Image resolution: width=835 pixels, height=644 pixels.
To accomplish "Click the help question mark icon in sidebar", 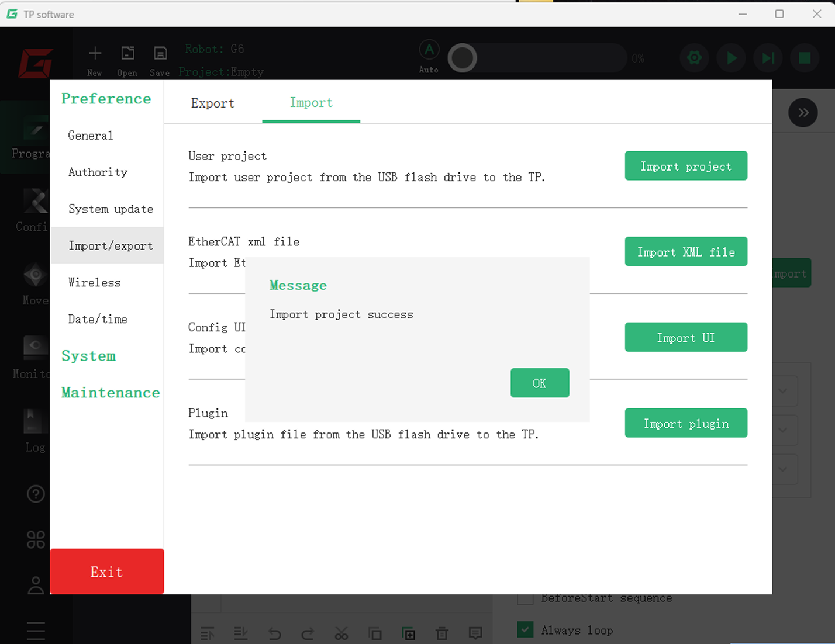I will coord(36,494).
